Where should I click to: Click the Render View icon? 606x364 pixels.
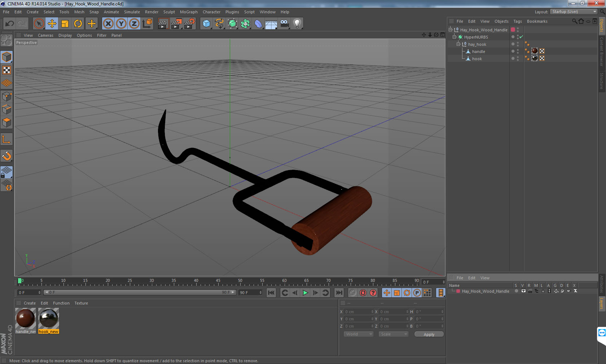pyautogui.click(x=163, y=24)
